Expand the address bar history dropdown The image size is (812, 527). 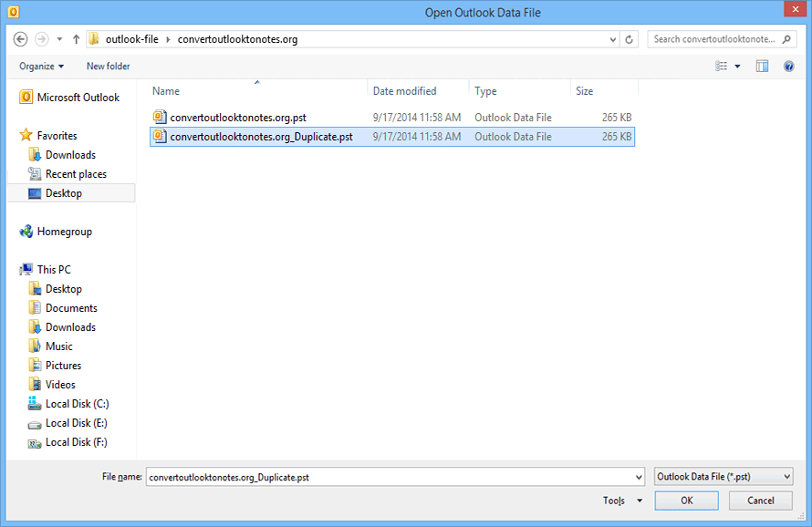click(x=612, y=39)
